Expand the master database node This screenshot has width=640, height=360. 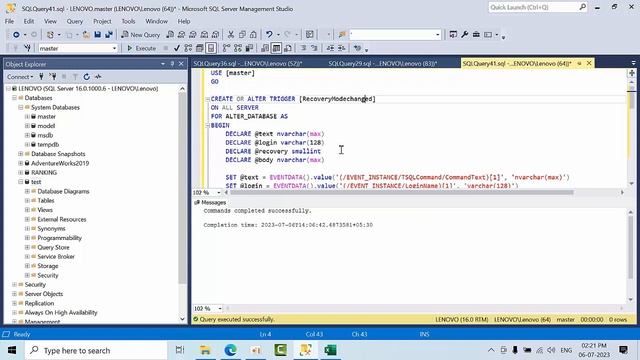[27, 117]
